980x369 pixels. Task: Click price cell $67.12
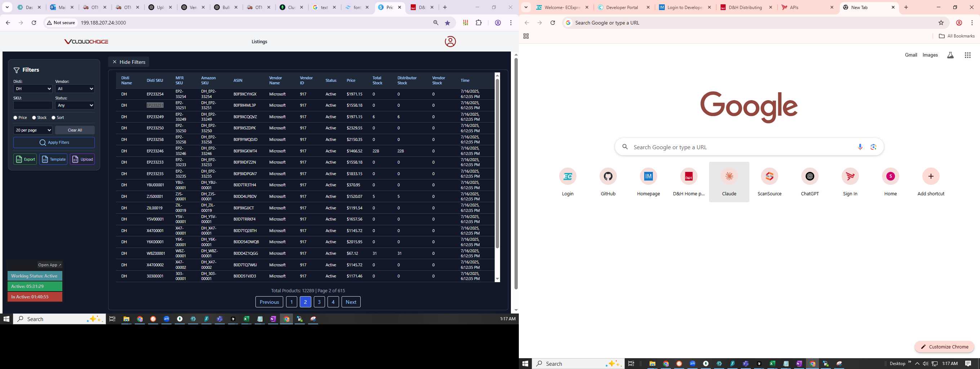pos(352,253)
